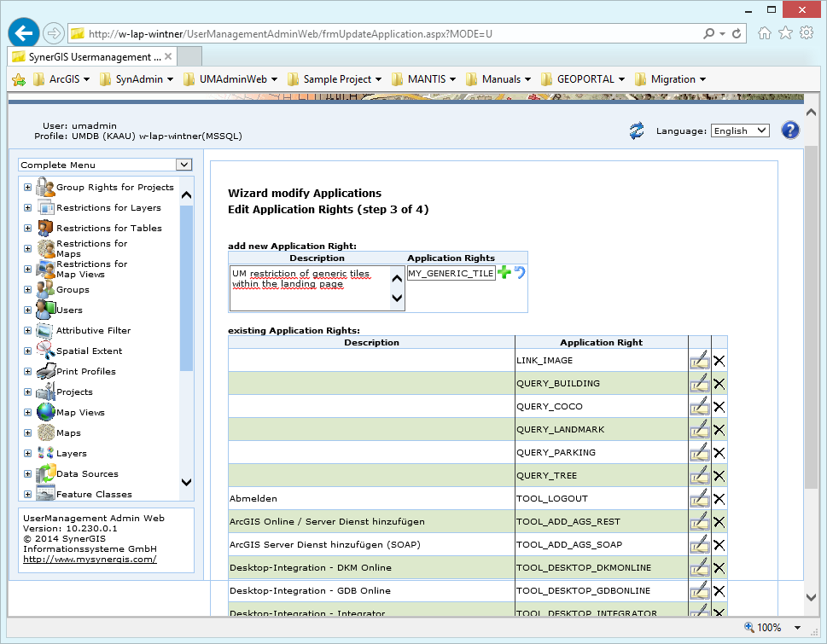Viewport: 827px width, 644px height.
Task: Open help via the blue question mark icon
Action: 789,130
